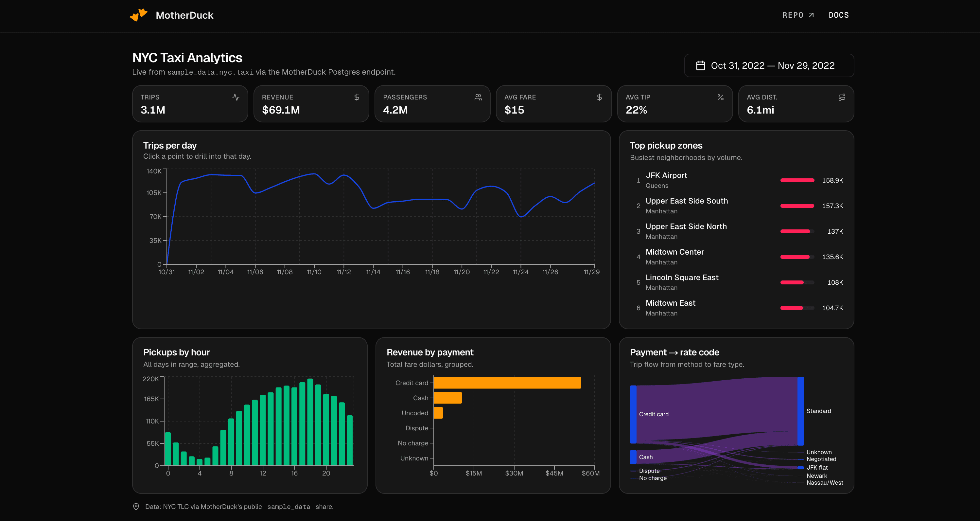Click the dollar icon on Avg Fare card

point(600,97)
